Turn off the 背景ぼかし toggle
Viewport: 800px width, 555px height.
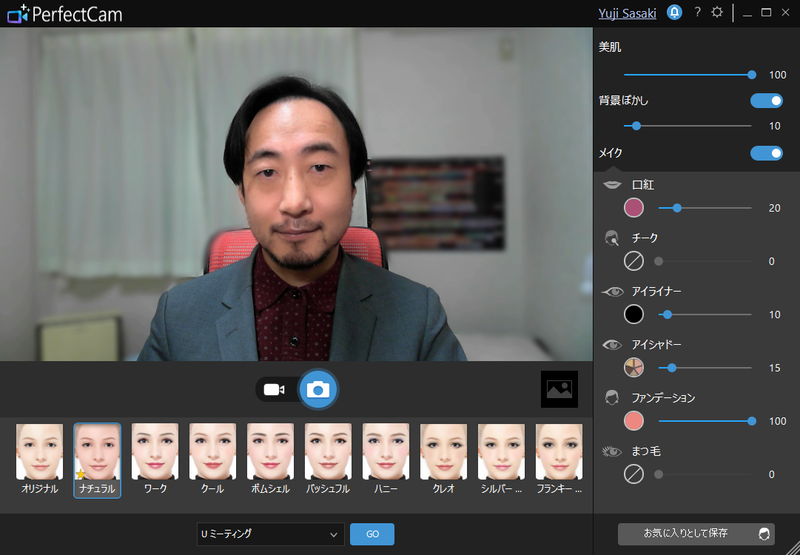tap(766, 100)
